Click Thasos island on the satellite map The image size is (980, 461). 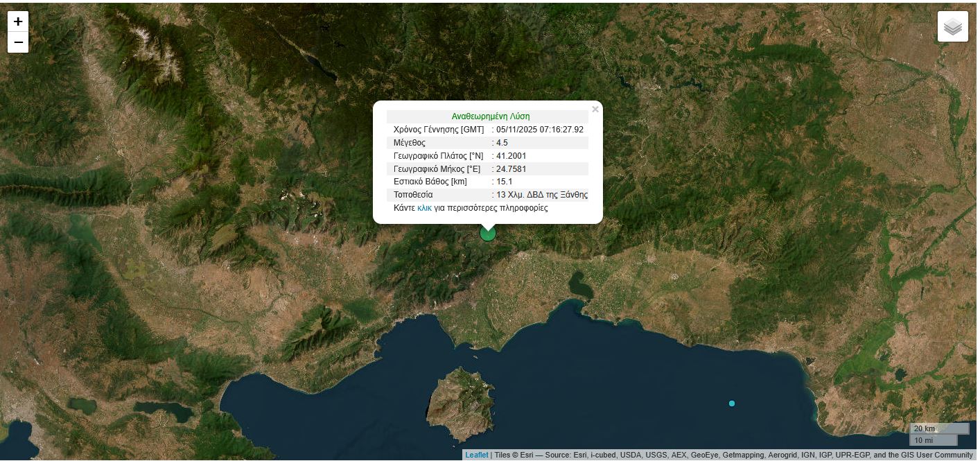(x=457, y=402)
